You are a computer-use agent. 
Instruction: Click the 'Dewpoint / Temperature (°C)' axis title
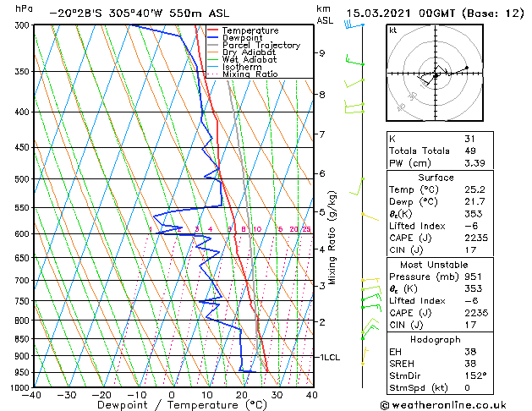pyautogui.click(x=182, y=405)
